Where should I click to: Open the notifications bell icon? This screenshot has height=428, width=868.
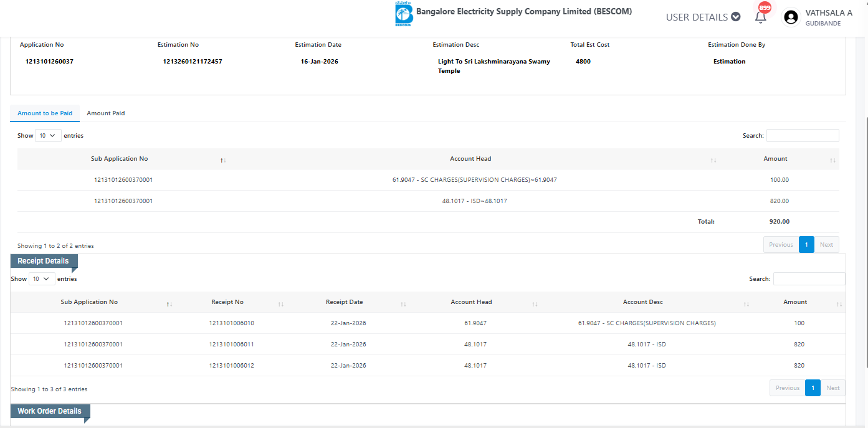760,17
